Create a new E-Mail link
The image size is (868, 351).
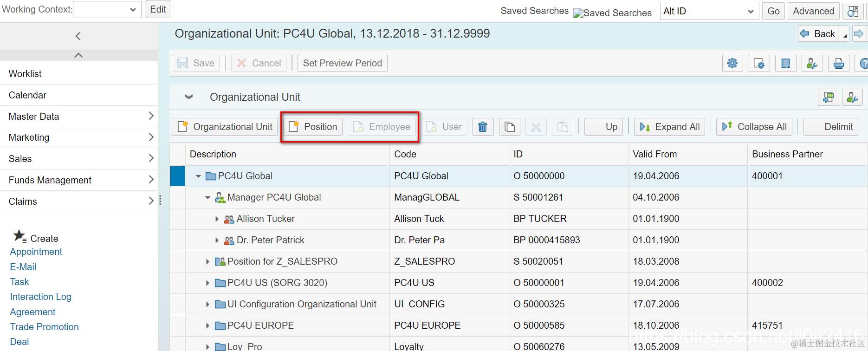click(x=23, y=267)
